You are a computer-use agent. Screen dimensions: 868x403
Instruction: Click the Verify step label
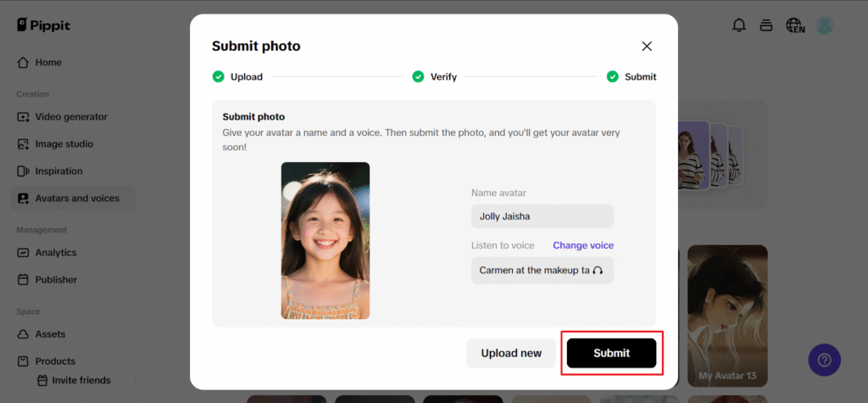(x=444, y=77)
